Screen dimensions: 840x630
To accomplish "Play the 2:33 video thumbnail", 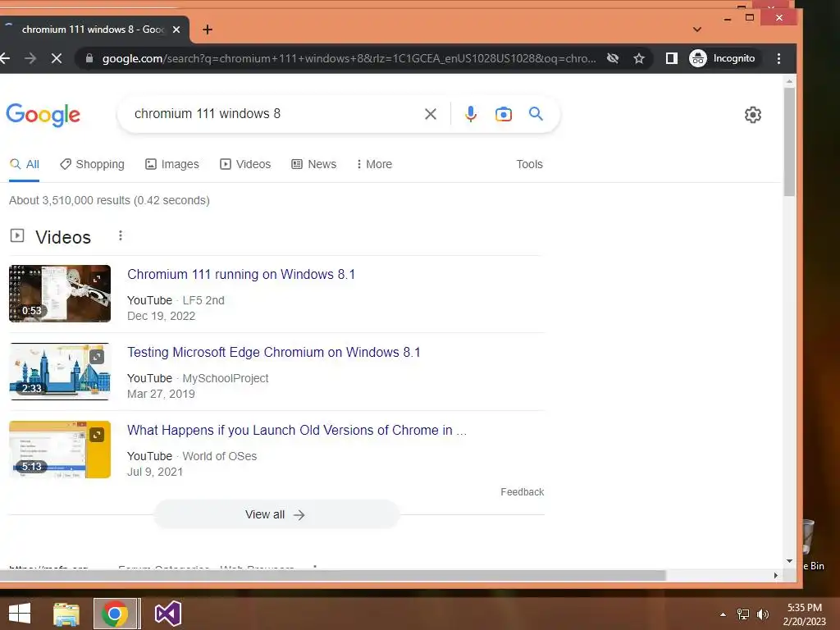I will (60, 372).
